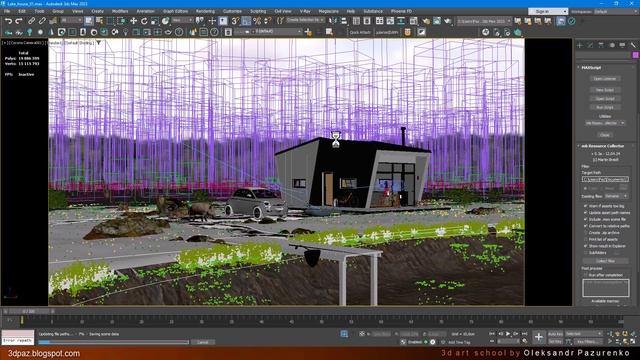640x360 pixels.
Task: Toggle the Percent Snap icon
Action: (257, 21)
